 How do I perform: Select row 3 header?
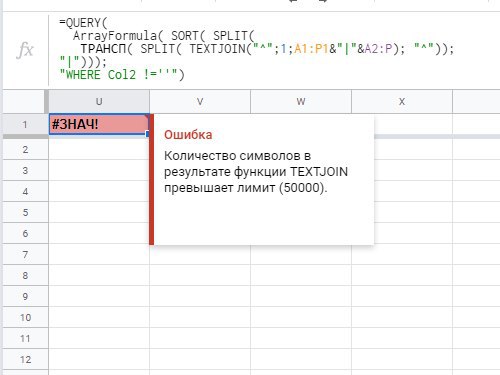tap(25, 170)
